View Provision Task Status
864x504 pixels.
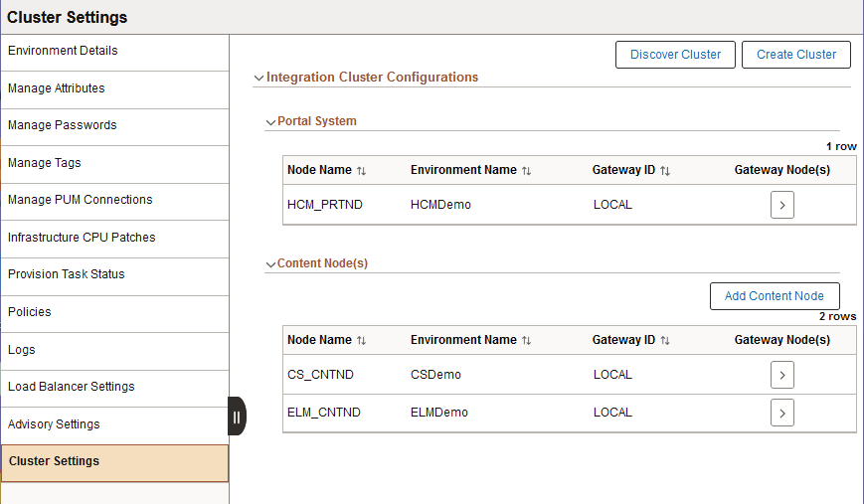click(114, 275)
